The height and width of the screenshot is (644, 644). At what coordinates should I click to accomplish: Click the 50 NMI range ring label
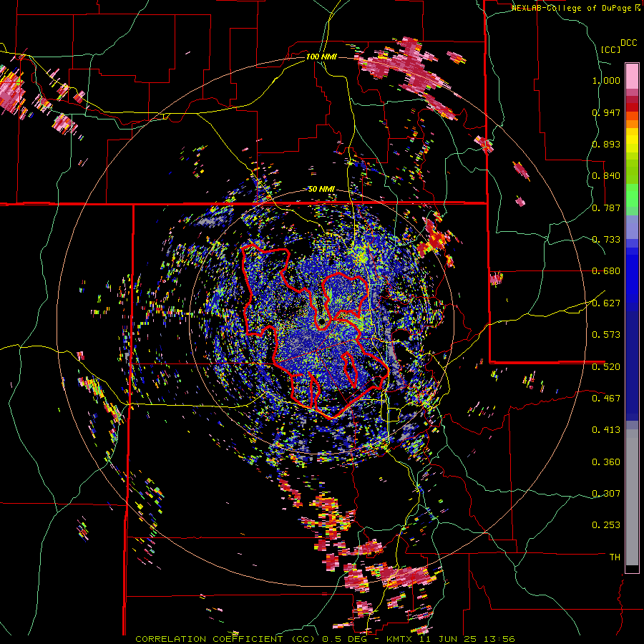(321, 189)
